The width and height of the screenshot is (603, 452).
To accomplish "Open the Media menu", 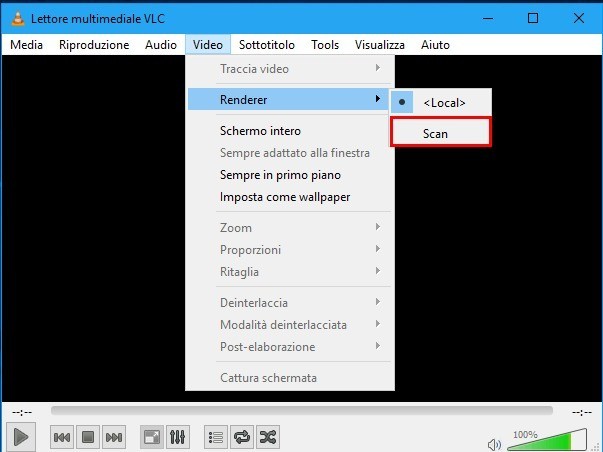I will (x=26, y=45).
